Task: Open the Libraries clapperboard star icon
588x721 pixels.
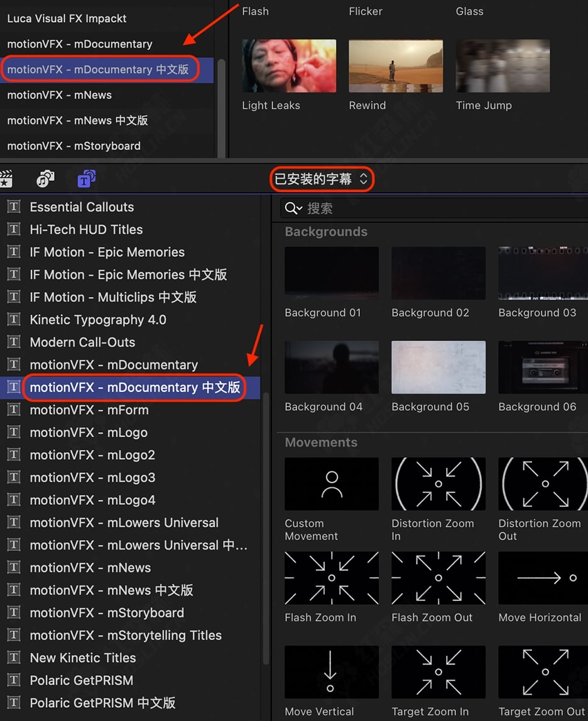Action: 6,179
